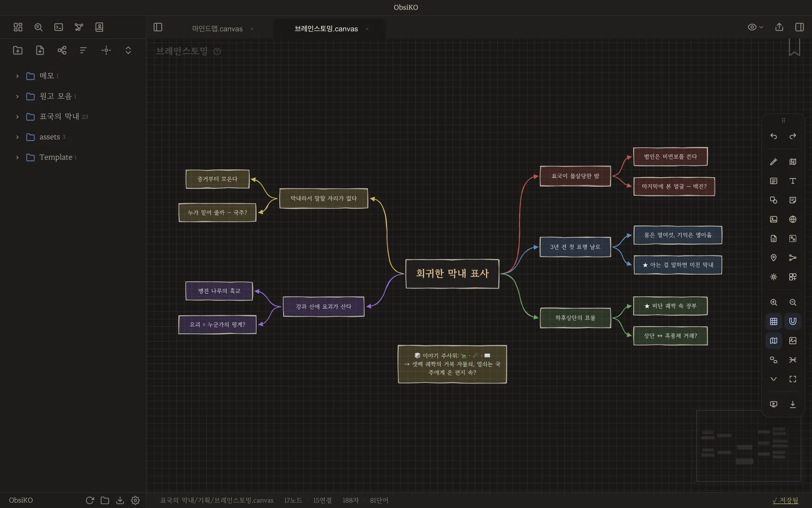This screenshot has height=508, width=812.
Task: Zoom in on the canvas
Action: coord(773,302)
